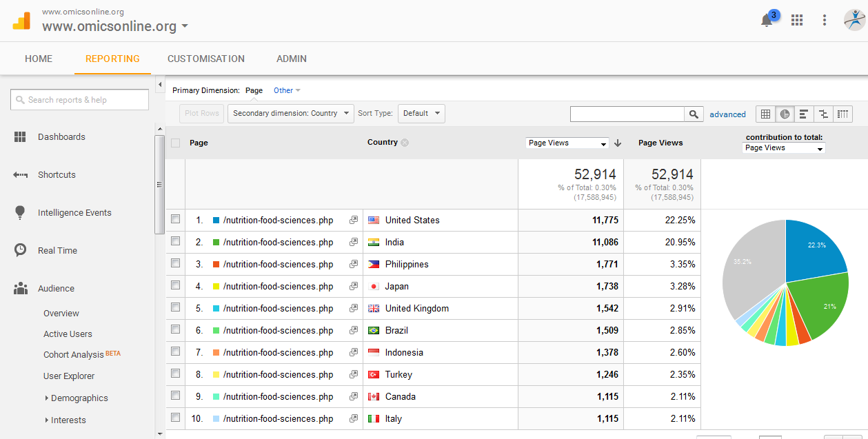
Task: Remove the Country secondary dimension
Action: point(405,143)
